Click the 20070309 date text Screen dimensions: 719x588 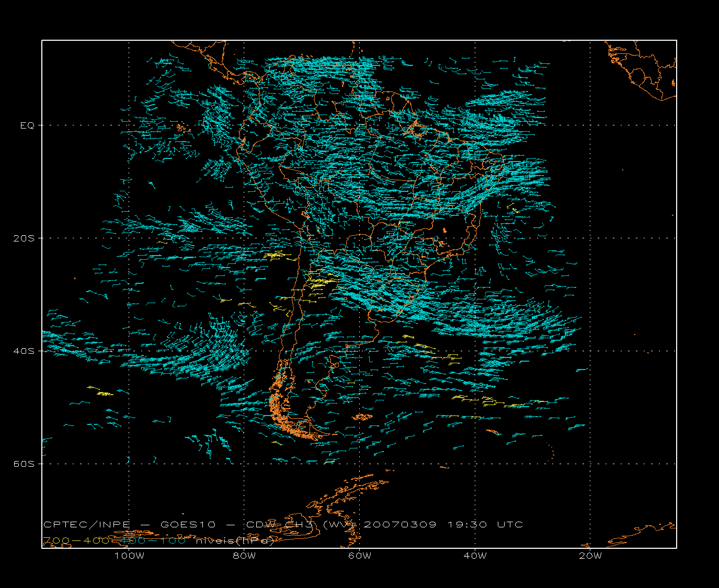(x=400, y=525)
